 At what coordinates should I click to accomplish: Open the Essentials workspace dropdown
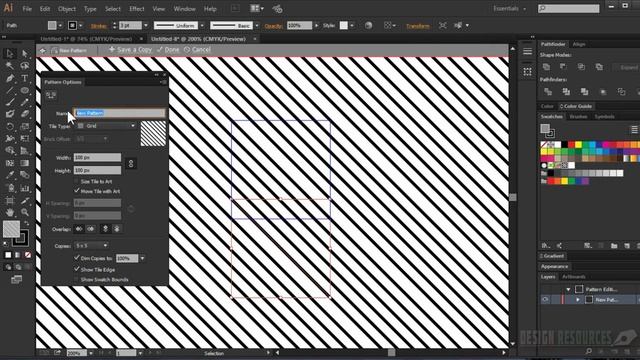pos(509,9)
